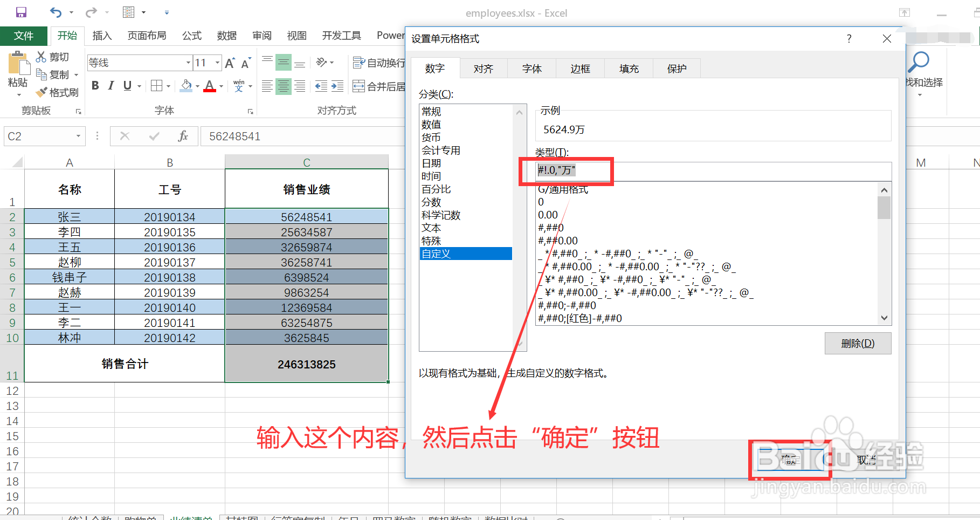Switch to the 页面布局 ribbon tab

(x=147, y=36)
